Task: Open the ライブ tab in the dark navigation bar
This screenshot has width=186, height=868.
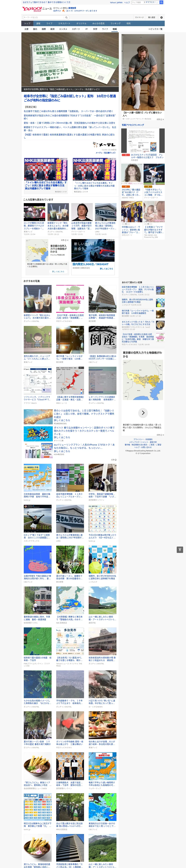Action: point(49,24)
